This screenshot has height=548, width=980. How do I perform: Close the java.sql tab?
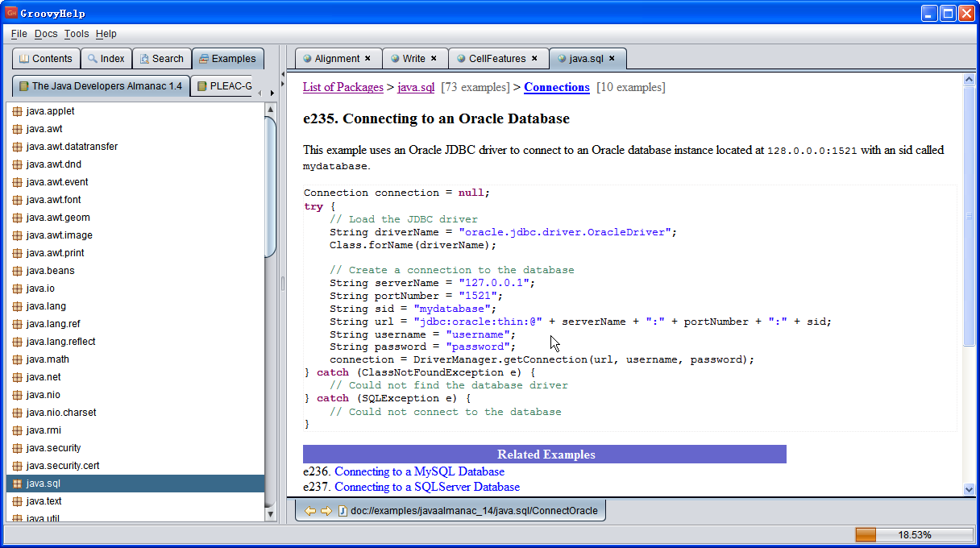(x=612, y=59)
